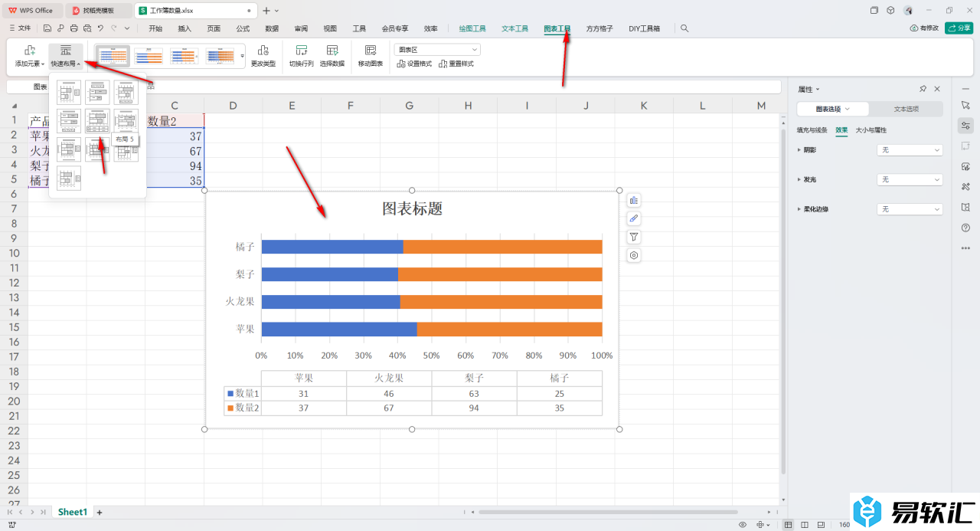Switch to the 开始 ribbon tab
This screenshot has height=531, width=980.
click(x=155, y=28)
